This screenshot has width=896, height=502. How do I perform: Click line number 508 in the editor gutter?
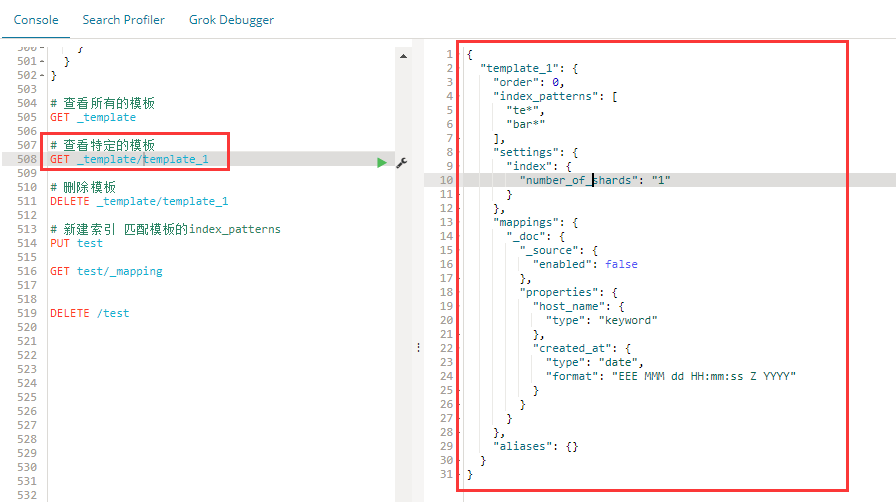(27, 159)
